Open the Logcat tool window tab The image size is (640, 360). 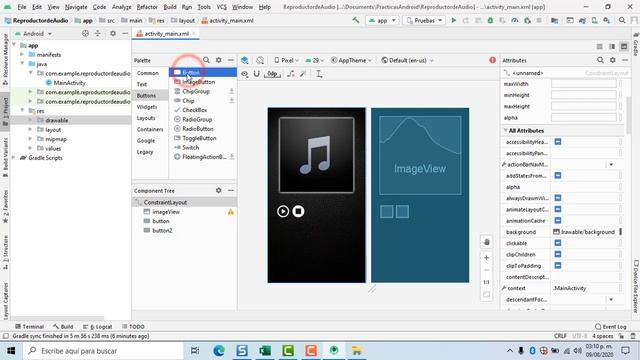[98, 327]
